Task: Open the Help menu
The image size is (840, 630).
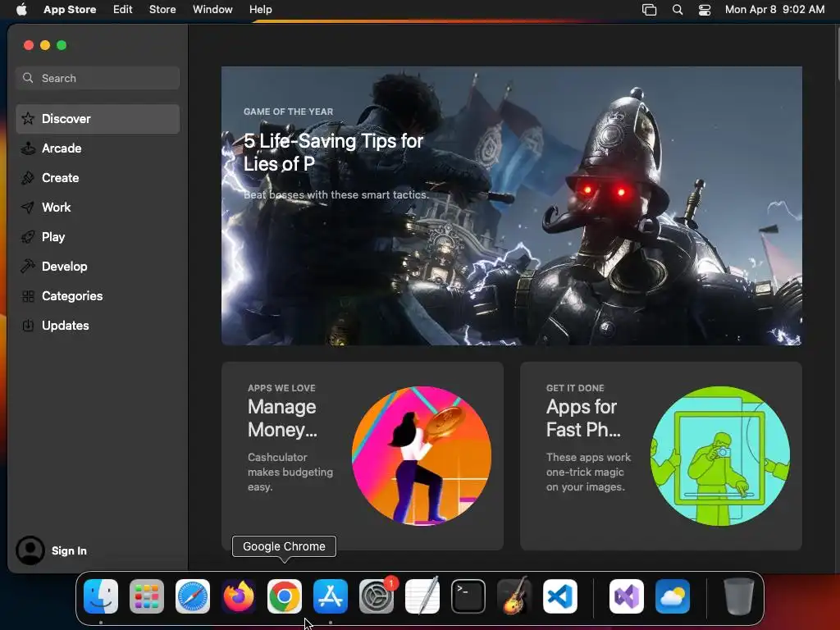Action: tap(260, 10)
